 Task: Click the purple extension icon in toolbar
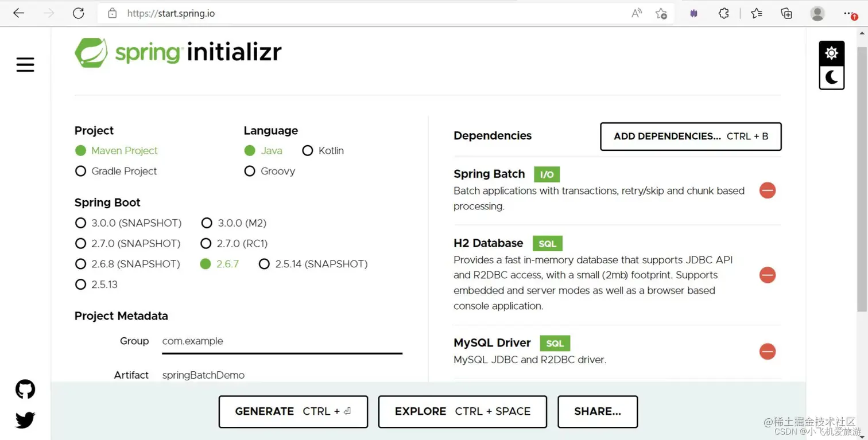tap(693, 13)
